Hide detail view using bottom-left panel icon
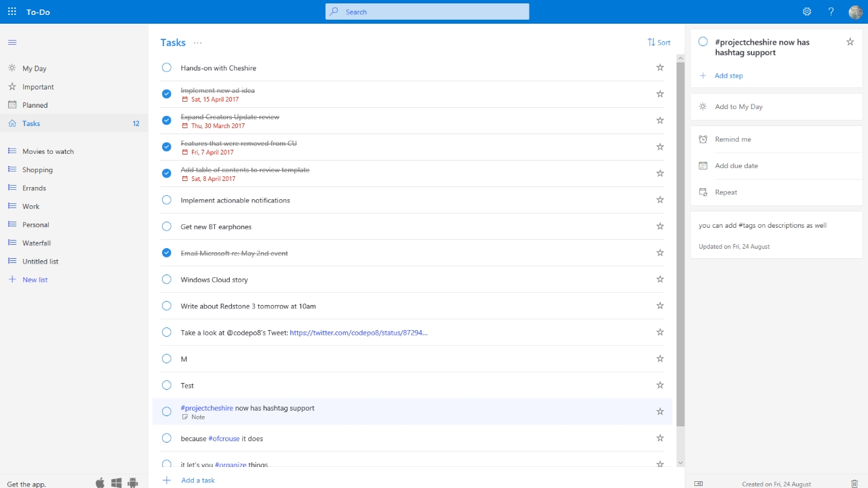The width and height of the screenshot is (868, 488). (698, 483)
